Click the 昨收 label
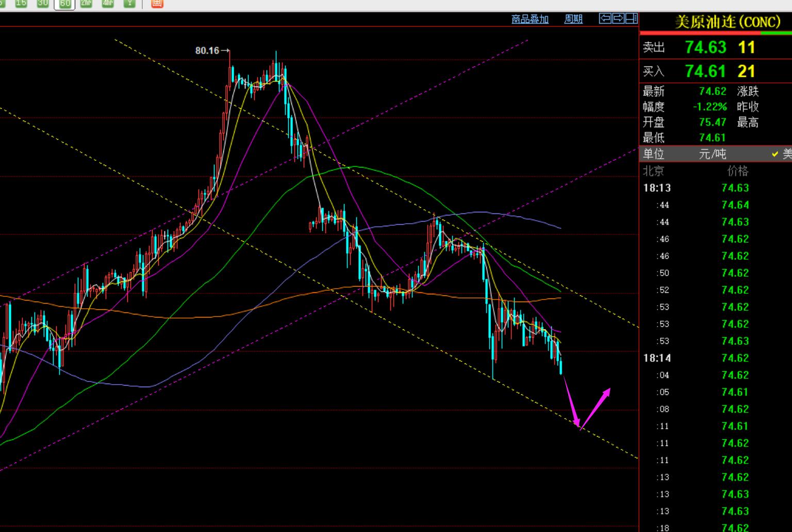Screen dimensions: 792x532 [748, 107]
